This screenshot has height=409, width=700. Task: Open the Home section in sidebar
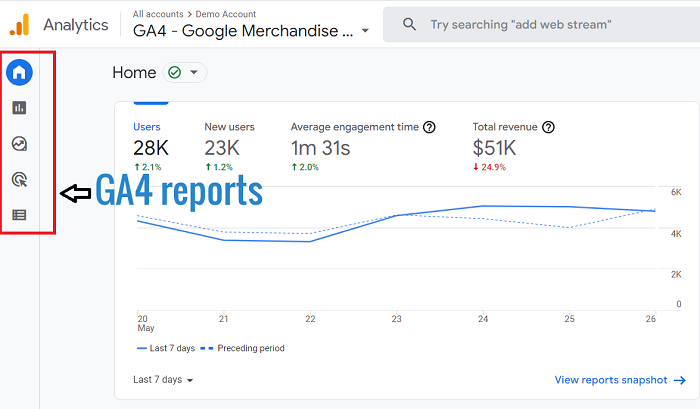tap(19, 72)
